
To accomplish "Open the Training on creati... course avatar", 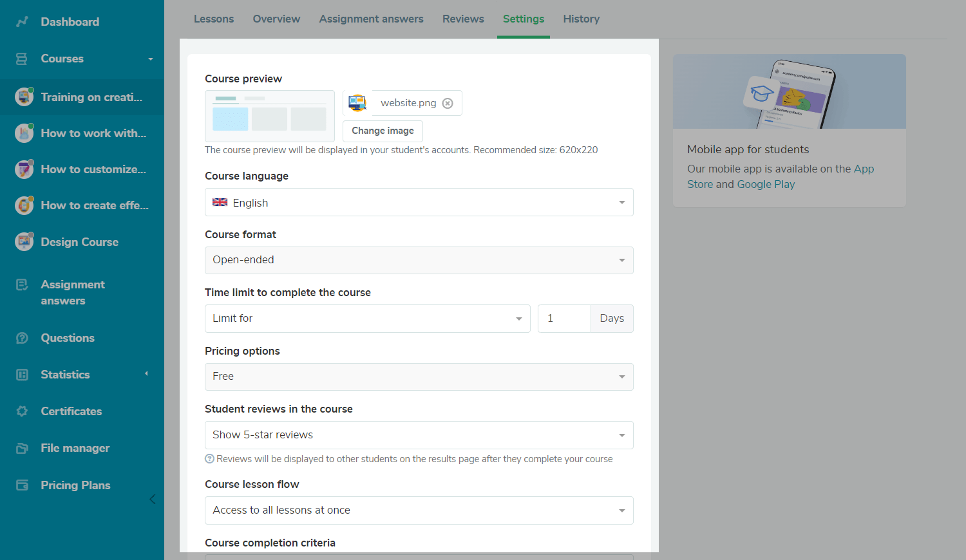I will click(x=24, y=97).
